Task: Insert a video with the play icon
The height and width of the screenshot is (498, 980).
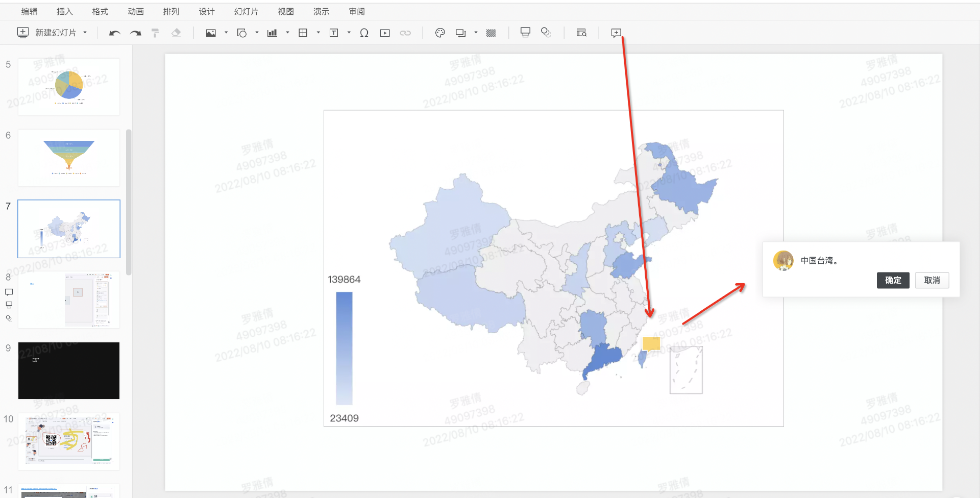Action: (385, 33)
